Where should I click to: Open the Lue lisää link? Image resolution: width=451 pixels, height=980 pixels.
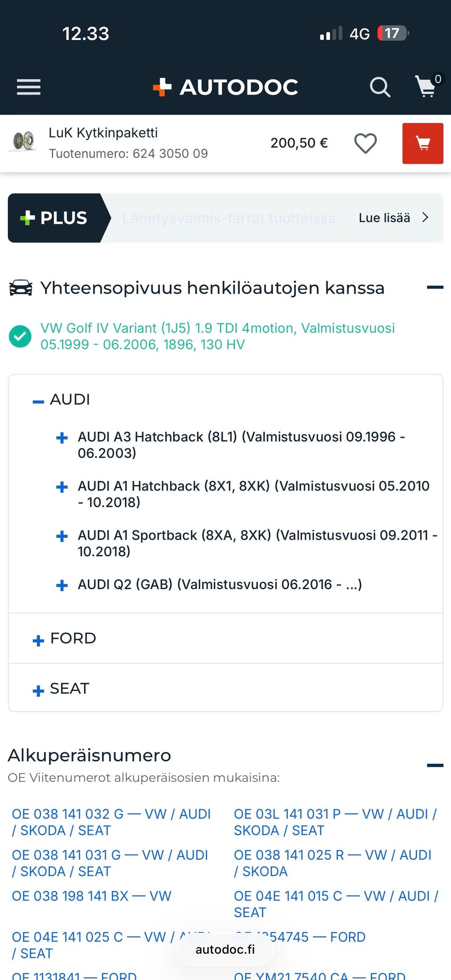click(393, 218)
